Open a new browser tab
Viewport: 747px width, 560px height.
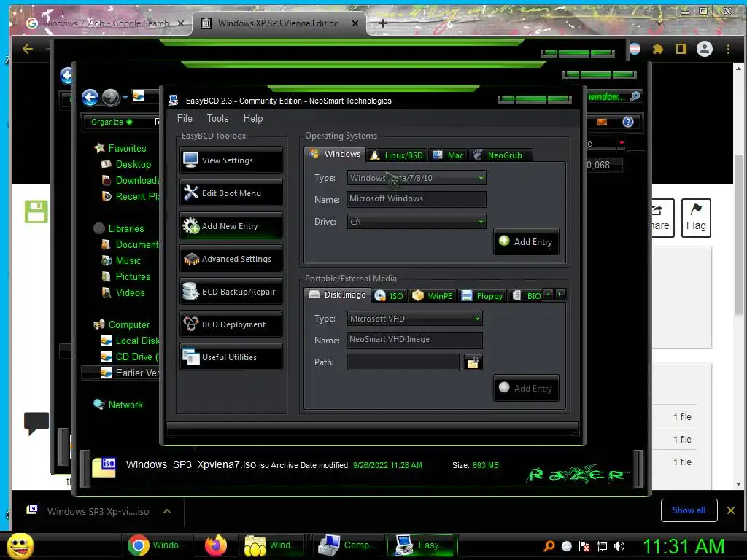point(382,23)
